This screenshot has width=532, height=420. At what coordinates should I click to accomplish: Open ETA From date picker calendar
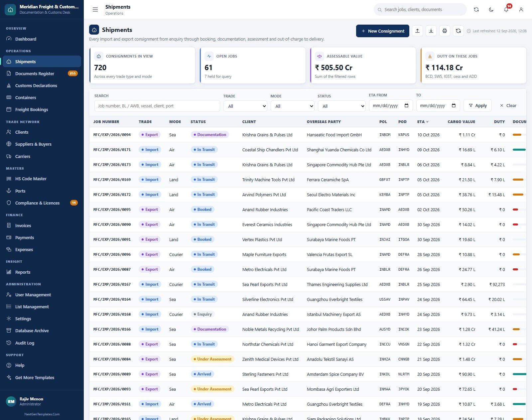point(406,105)
